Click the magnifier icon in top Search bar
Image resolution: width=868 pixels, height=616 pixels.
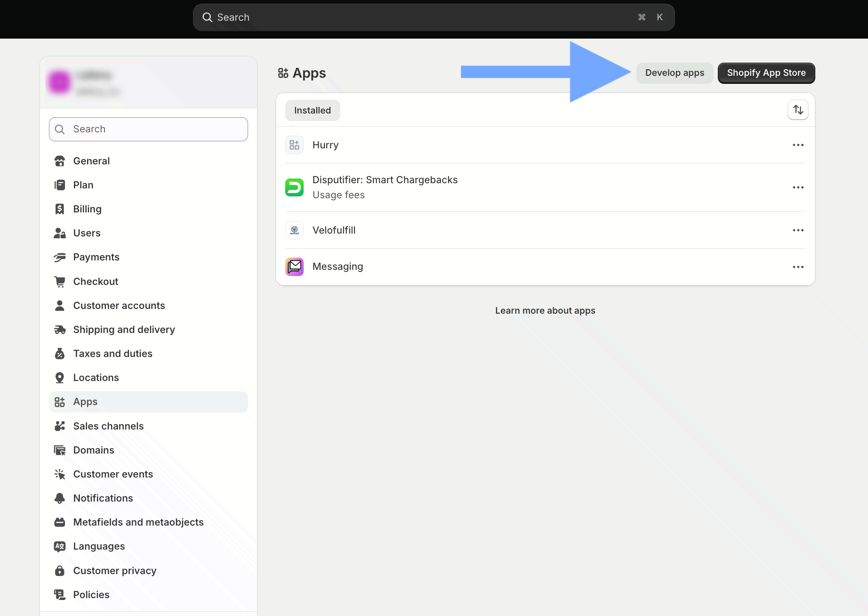(207, 17)
